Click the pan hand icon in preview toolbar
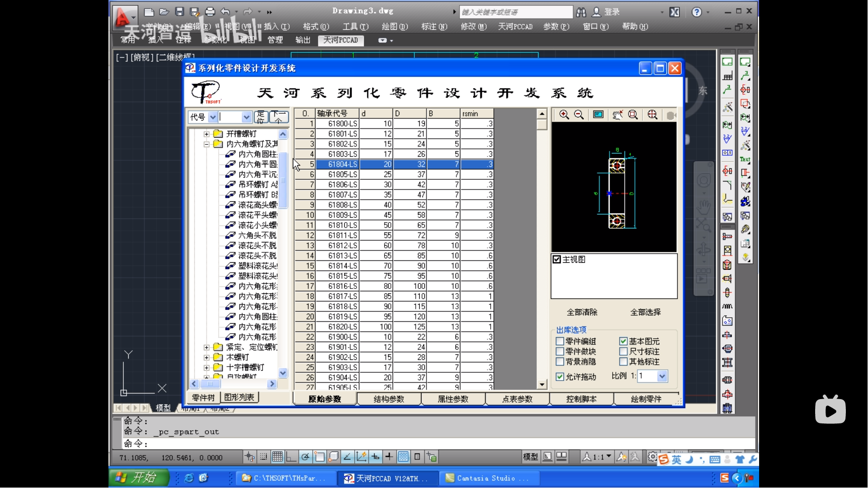 [x=617, y=115]
